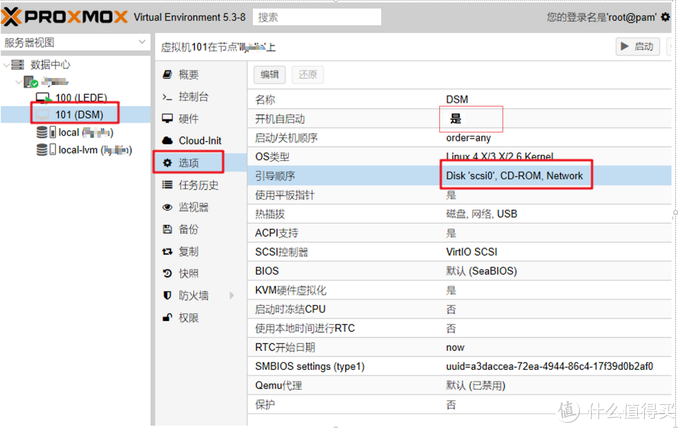Click the 搜索 search input field
This screenshot has width=680, height=428.
pyautogui.click(x=317, y=17)
